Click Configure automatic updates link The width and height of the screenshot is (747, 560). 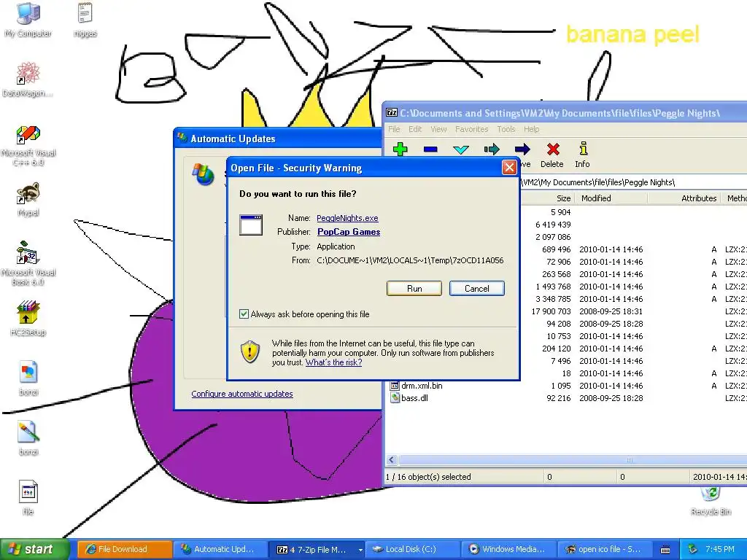point(242,394)
